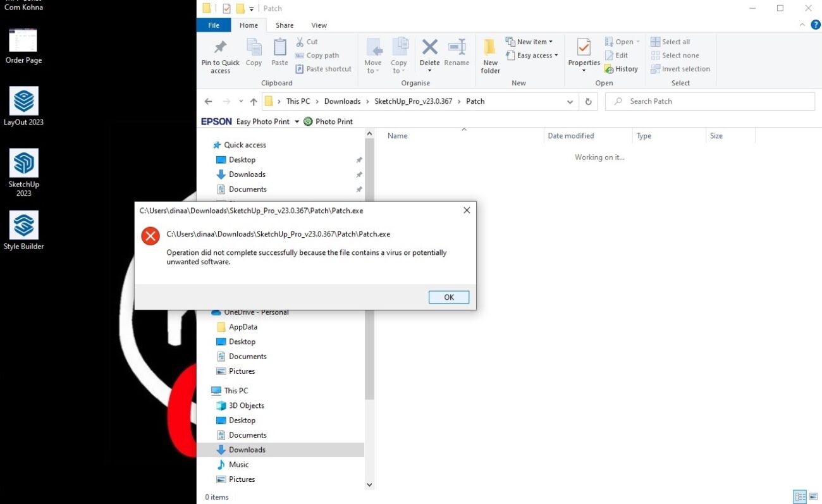Click Select none in the ribbon

point(675,56)
